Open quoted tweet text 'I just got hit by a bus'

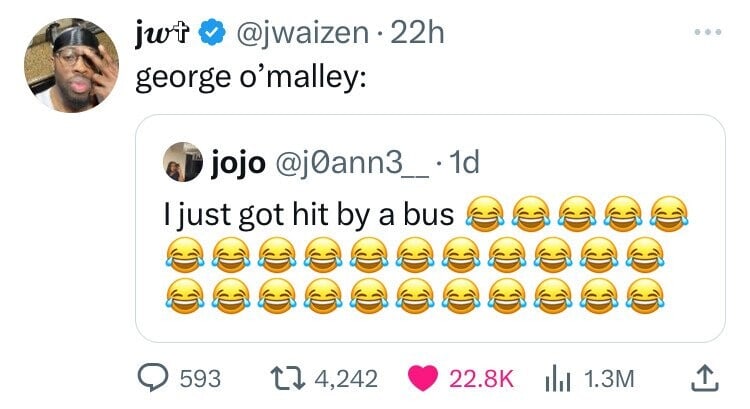pos(309,214)
